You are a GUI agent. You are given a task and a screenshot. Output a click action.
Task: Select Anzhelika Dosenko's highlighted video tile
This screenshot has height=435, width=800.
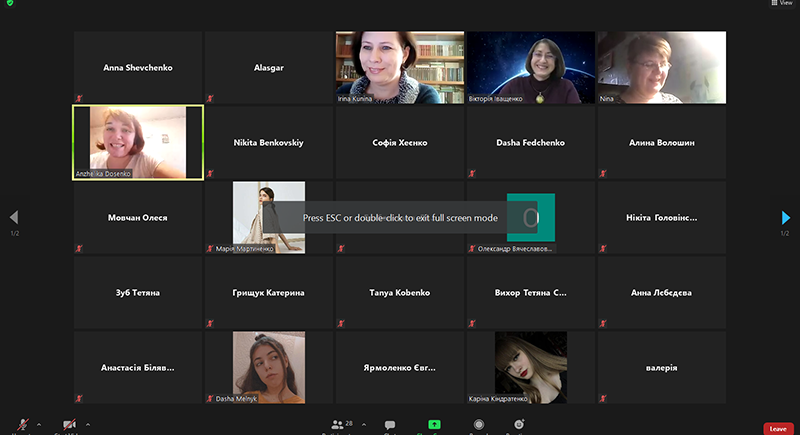click(138, 142)
